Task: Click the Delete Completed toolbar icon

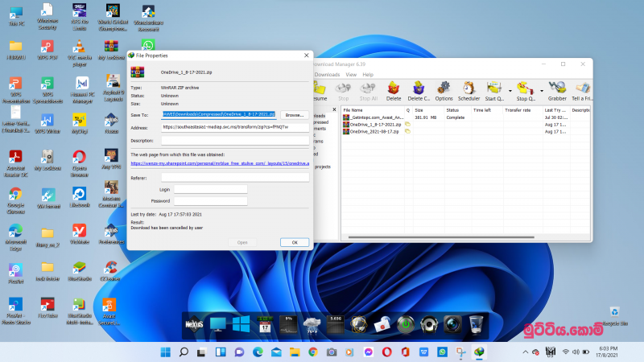Action: coord(419,91)
